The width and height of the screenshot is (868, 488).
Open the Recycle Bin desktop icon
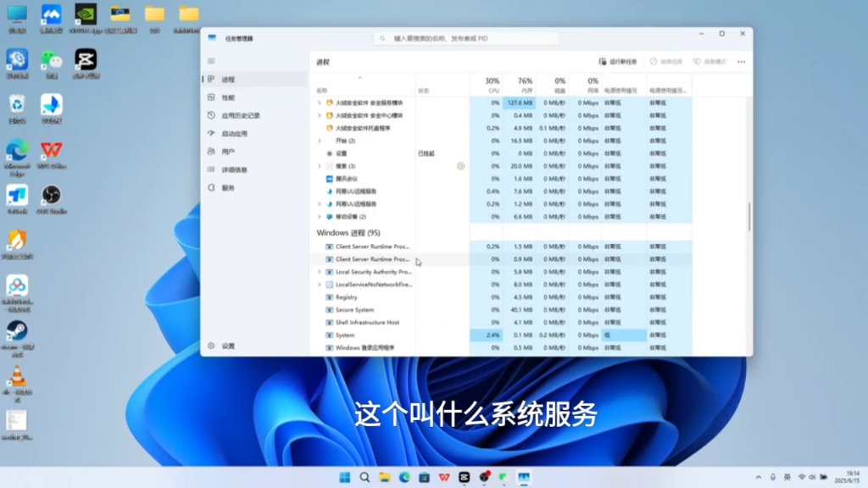click(17, 109)
